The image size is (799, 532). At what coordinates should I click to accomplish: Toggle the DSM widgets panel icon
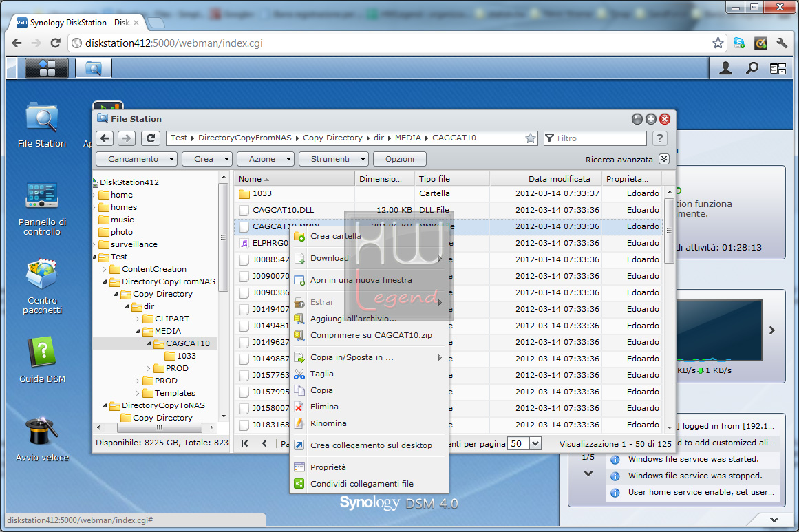click(x=778, y=68)
